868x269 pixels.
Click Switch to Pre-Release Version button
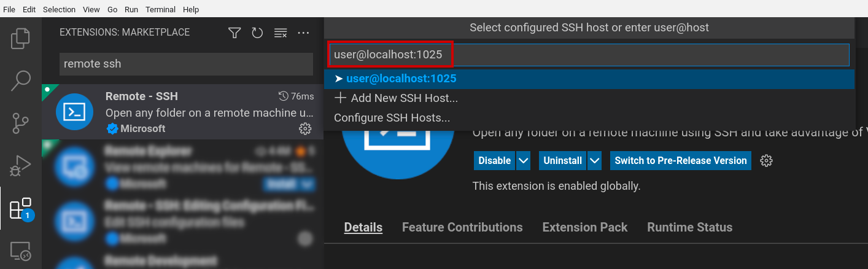680,160
